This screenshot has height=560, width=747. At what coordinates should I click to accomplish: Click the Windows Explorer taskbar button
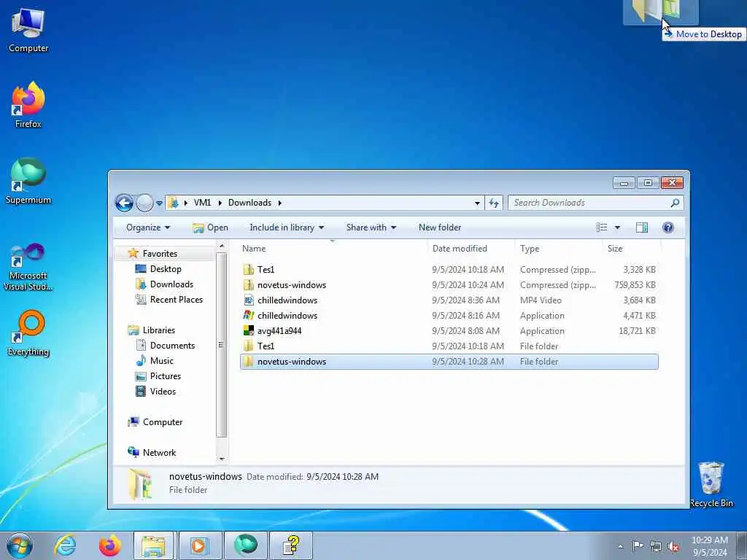[153, 545]
